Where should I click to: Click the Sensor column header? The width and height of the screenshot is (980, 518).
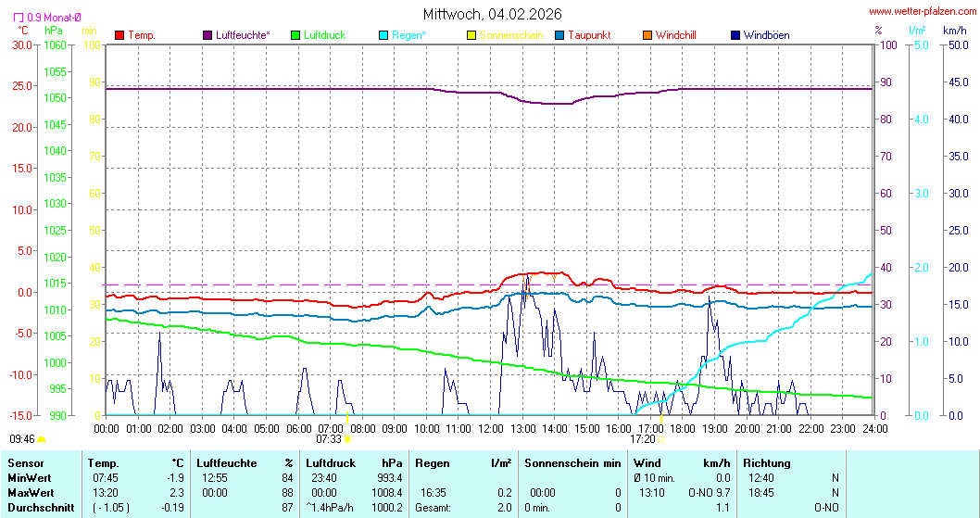[25, 462]
